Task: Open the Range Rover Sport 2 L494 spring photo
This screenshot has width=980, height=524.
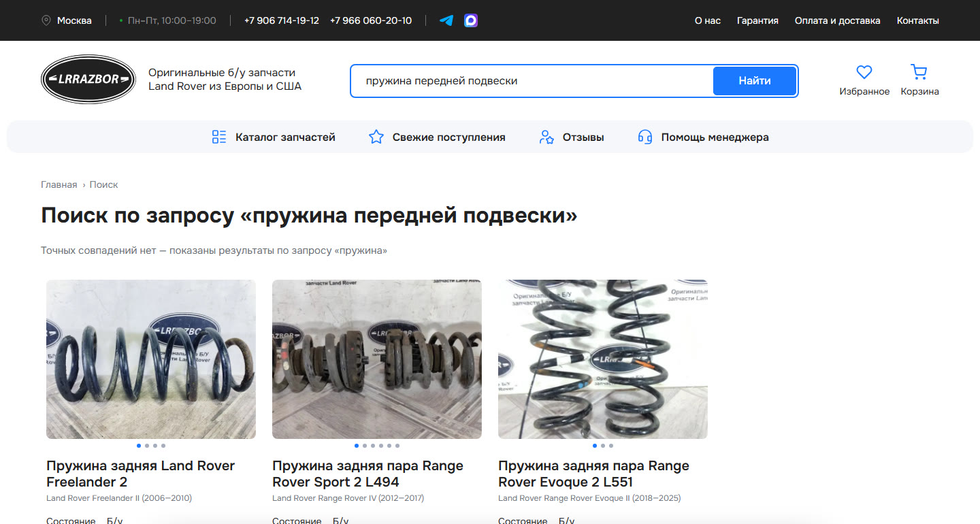Action: [377, 359]
